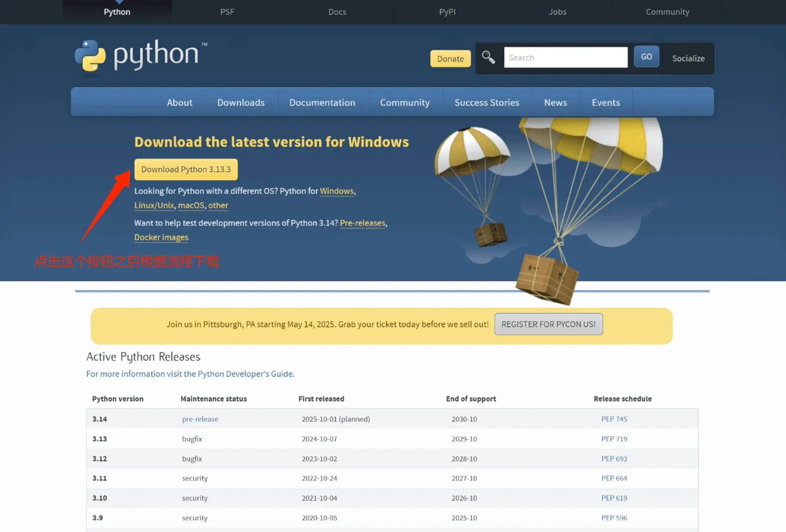Open the Jobs tab in top bar

tap(558, 12)
